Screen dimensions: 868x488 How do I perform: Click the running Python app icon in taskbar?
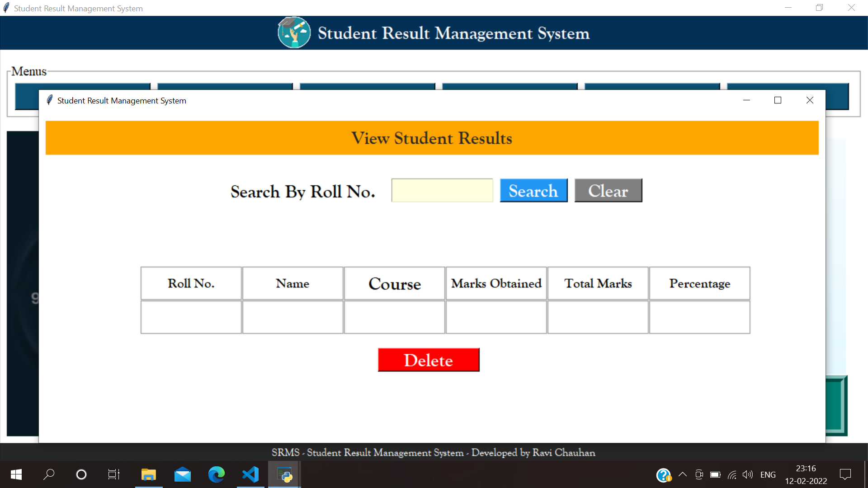[284, 474]
